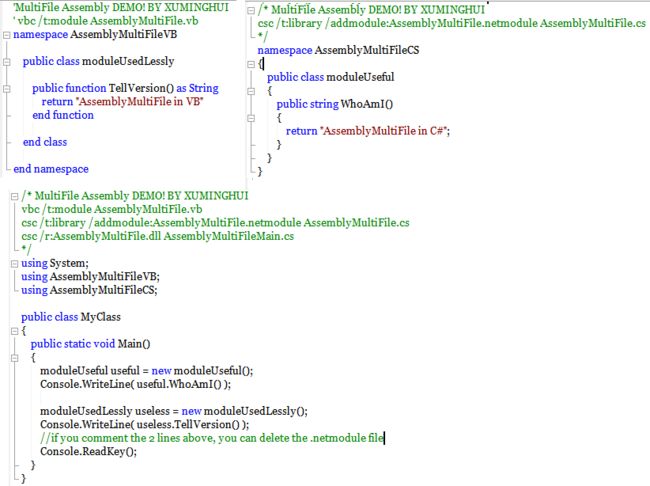Click the "' vbc /t:module AssemblyMultiFile.vb" VB comment line
This screenshot has height=486, width=650.
pyautogui.click(x=106, y=21)
